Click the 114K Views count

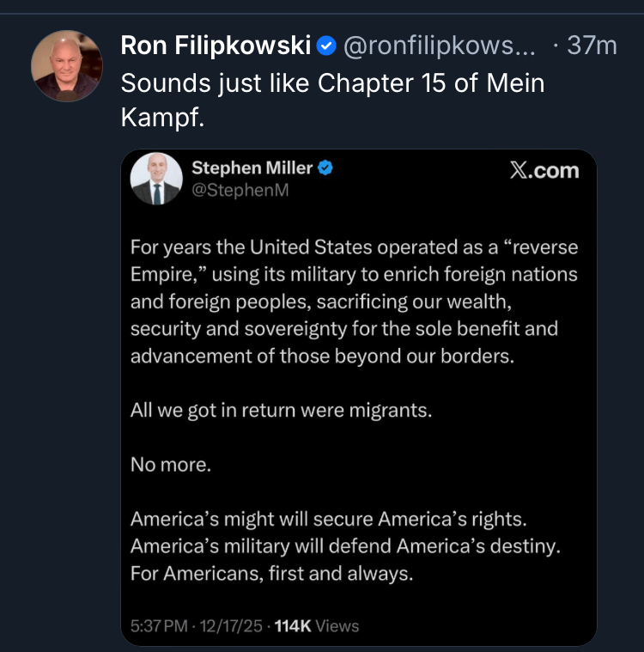coord(314,626)
